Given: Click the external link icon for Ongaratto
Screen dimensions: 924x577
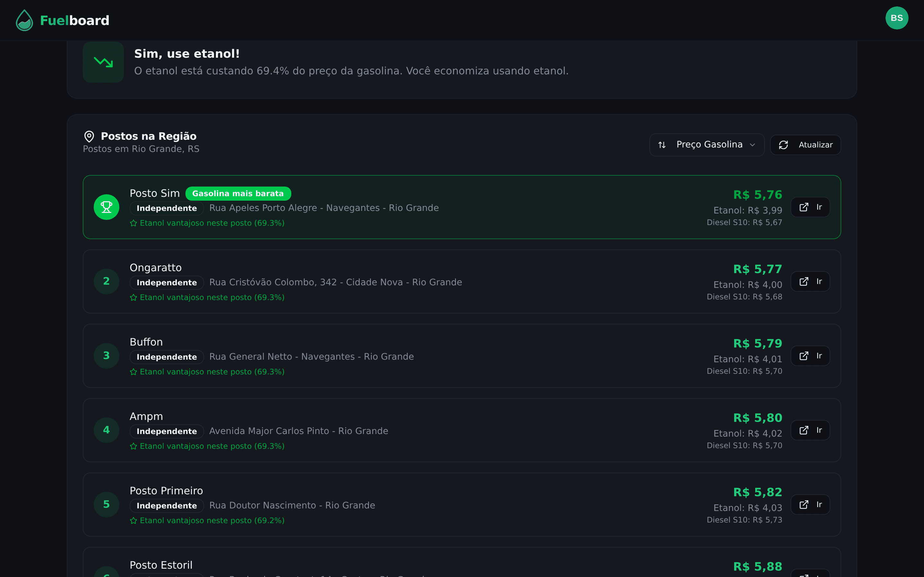Looking at the screenshot, I should (x=803, y=282).
